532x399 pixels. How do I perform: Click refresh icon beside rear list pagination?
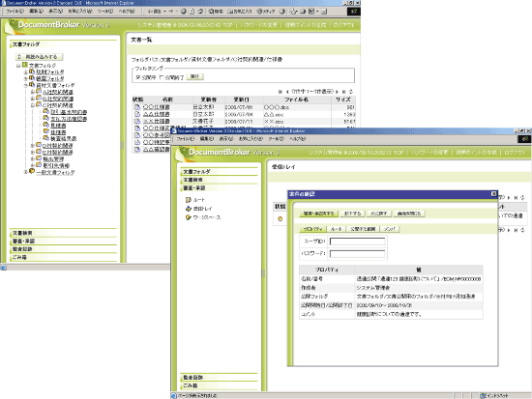click(351, 92)
